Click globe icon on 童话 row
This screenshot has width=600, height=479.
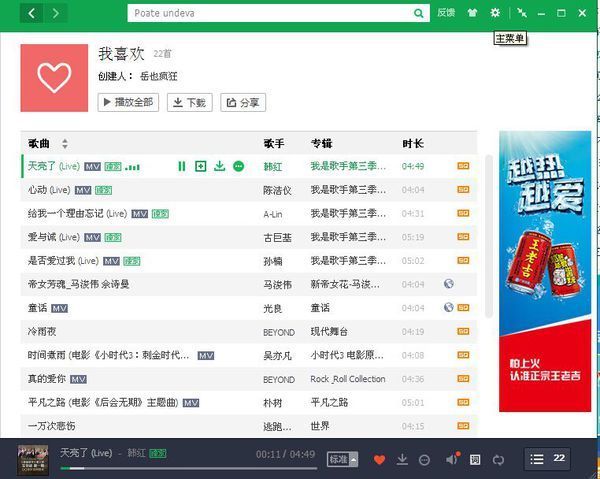pyautogui.click(x=449, y=307)
